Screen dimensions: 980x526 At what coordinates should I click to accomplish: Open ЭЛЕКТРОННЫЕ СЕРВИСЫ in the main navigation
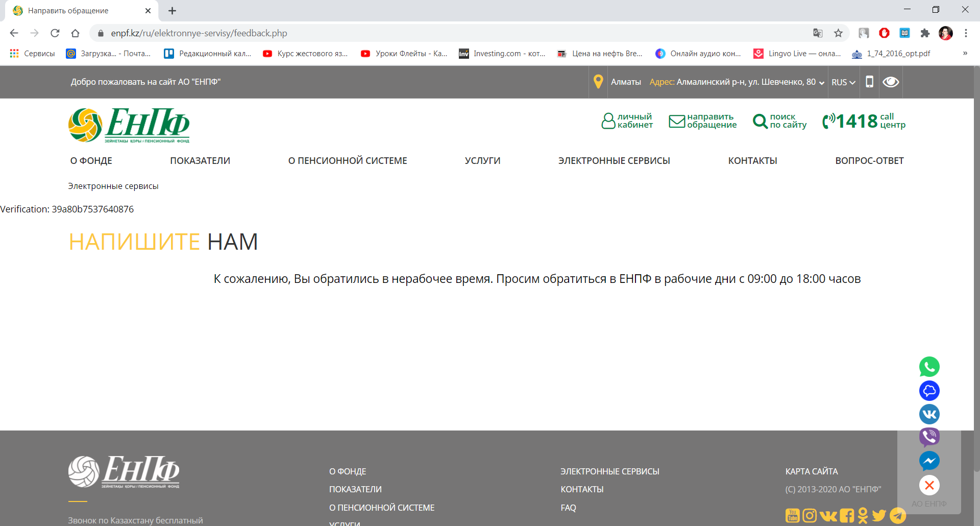[x=614, y=161]
